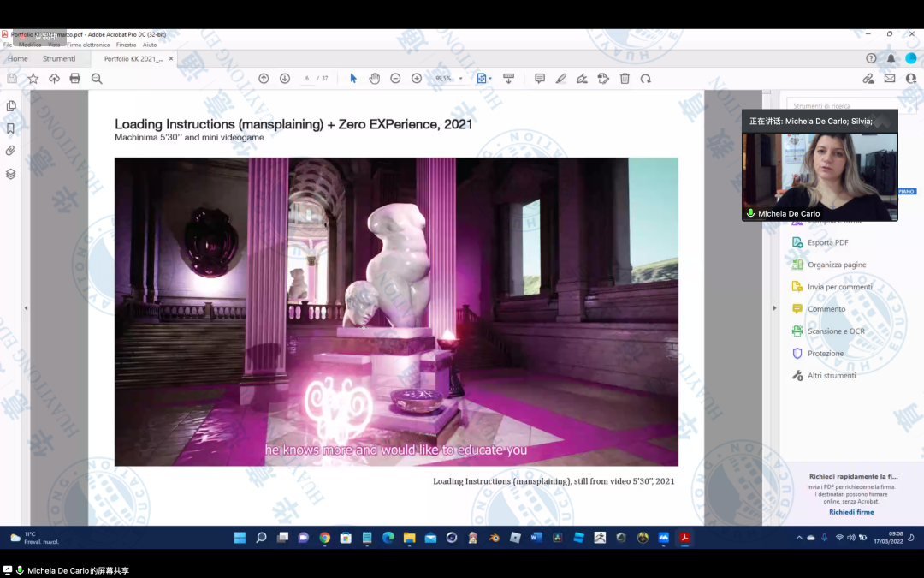Viewport: 924px width, 578px height.
Task: Open the share with others person icon
Action: pyautogui.click(x=911, y=79)
